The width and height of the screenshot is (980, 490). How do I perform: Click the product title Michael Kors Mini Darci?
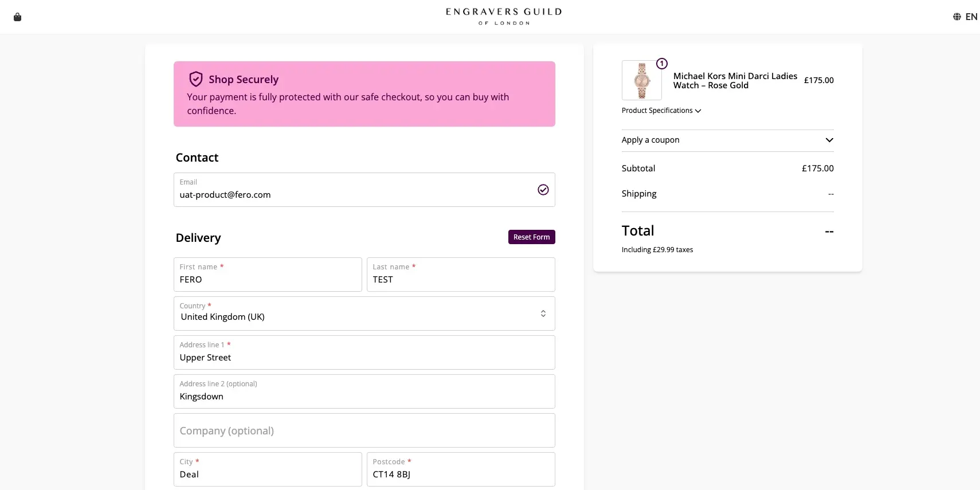click(x=735, y=81)
